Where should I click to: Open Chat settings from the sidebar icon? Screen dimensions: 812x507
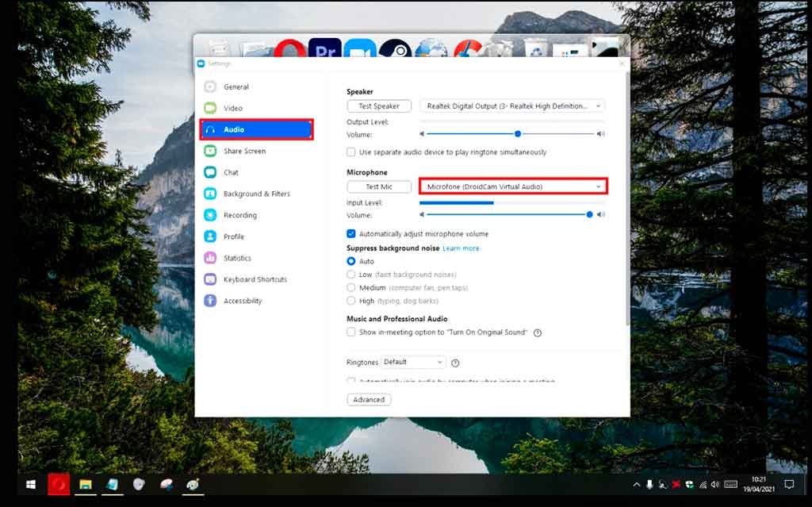pos(210,172)
